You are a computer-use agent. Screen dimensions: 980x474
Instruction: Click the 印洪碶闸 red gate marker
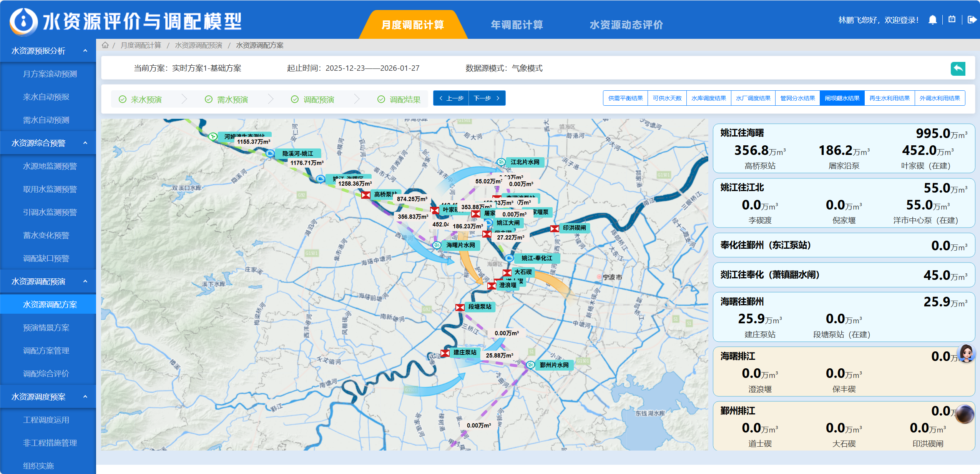(555, 228)
